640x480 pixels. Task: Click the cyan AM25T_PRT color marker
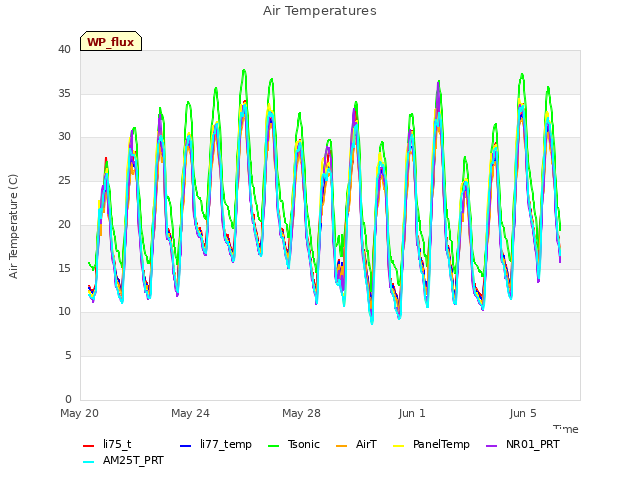point(89,462)
